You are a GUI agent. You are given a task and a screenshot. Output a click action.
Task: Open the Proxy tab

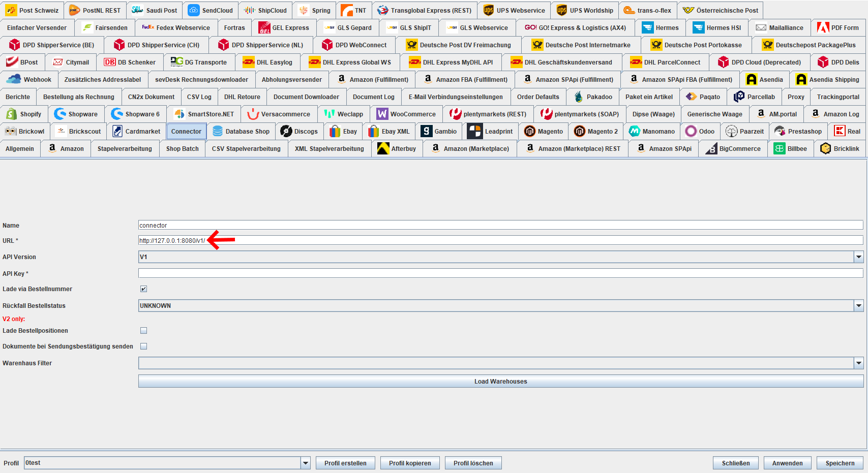point(796,97)
